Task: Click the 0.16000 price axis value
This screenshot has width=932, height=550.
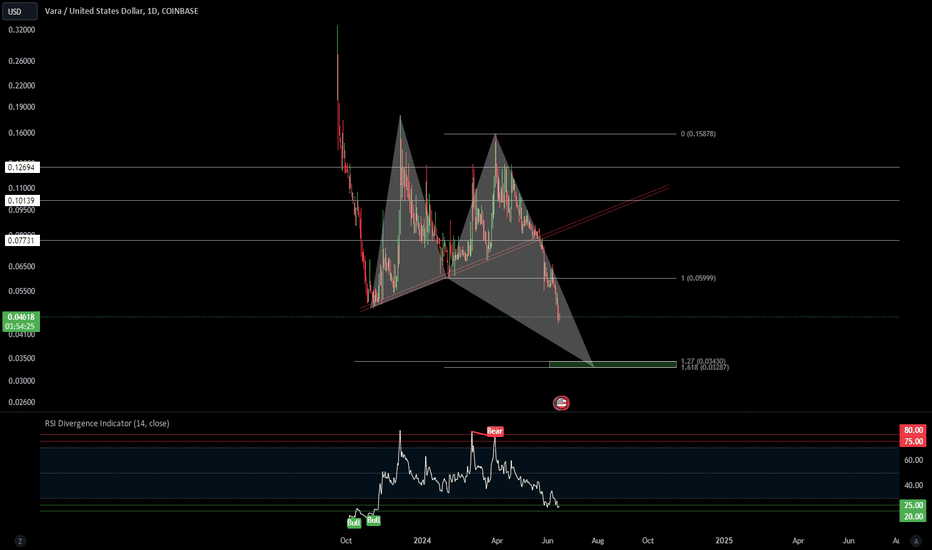Action: (x=21, y=133)
